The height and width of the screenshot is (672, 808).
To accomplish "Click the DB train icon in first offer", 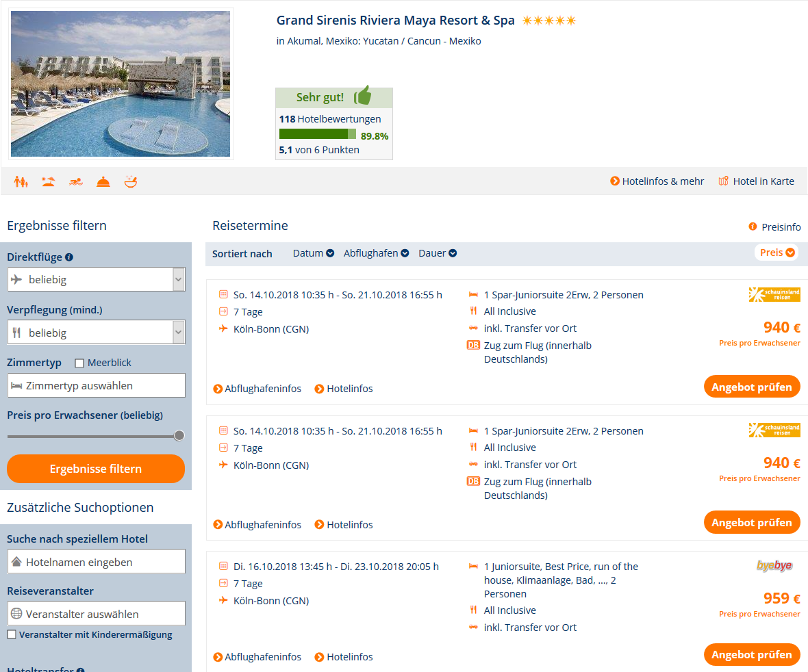I will click(473, 345).
